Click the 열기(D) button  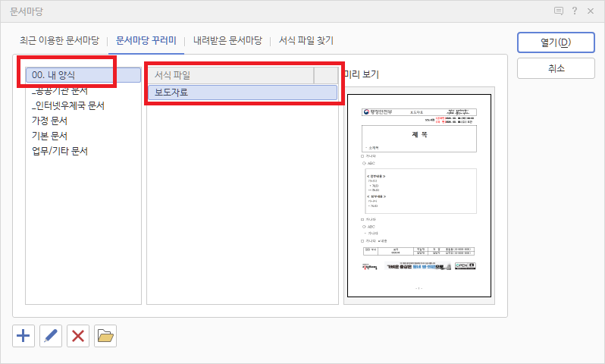pos(556,42)
